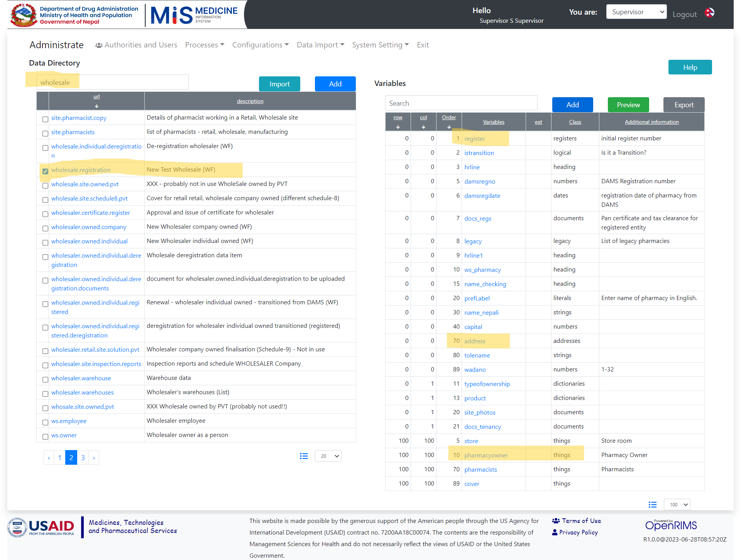Select current page 2 in pagination
The width and height of the screenshot is (741, 560).
point(71,458)
